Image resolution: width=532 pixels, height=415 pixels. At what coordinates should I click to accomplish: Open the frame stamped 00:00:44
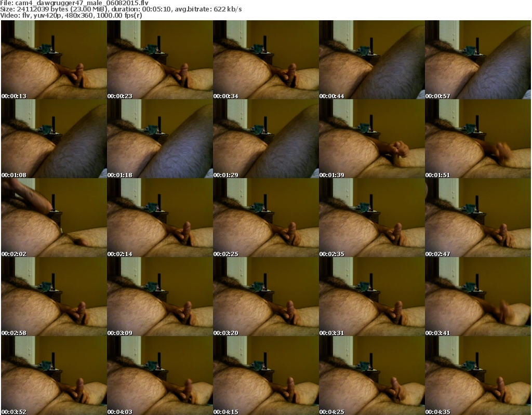tap(372, 60)
